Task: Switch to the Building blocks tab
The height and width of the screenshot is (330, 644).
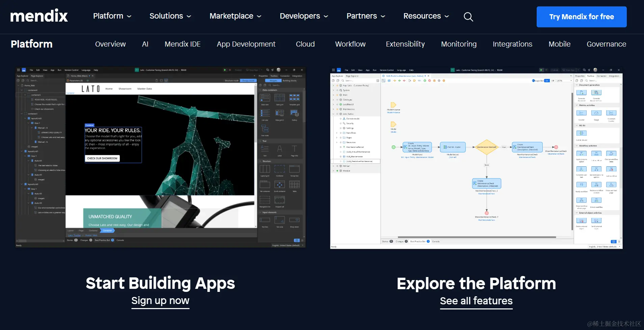Action: pos(290,81)
